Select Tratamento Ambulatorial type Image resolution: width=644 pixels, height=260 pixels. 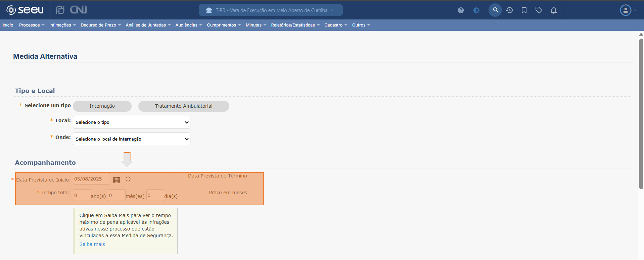pyautogui.click(x=184, y=106)
